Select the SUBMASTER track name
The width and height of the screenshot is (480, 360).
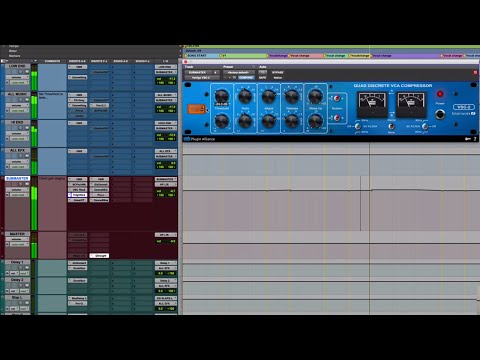click(x=17, y=178)
